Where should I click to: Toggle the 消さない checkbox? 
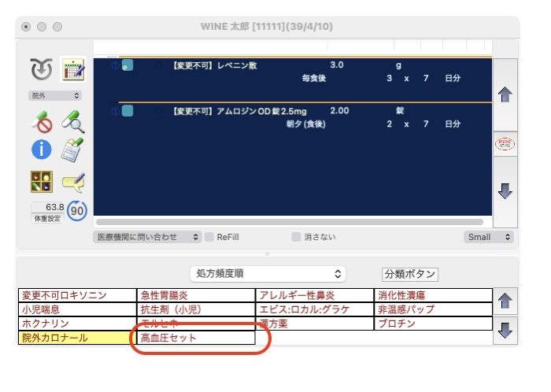(296, 237)
